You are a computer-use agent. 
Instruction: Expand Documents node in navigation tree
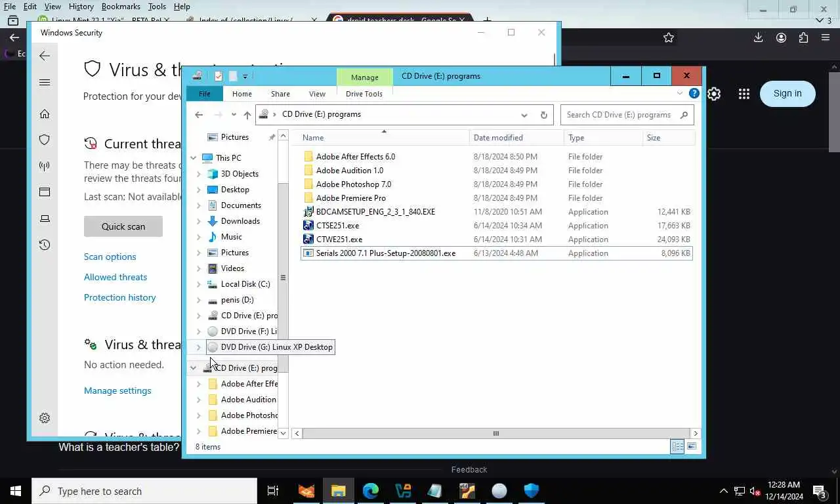199,205
